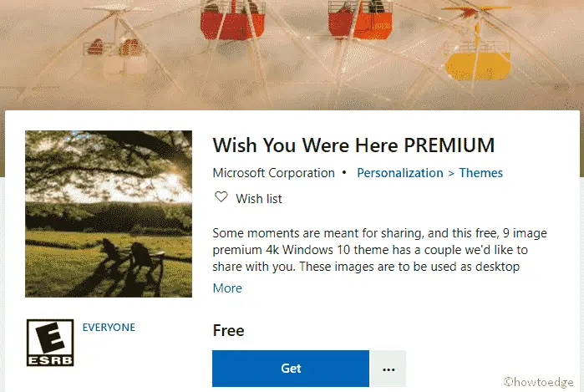This screenshot has width=584, height=392.
Task: Go to the Themes category breadcrumb
Action: 481,173
